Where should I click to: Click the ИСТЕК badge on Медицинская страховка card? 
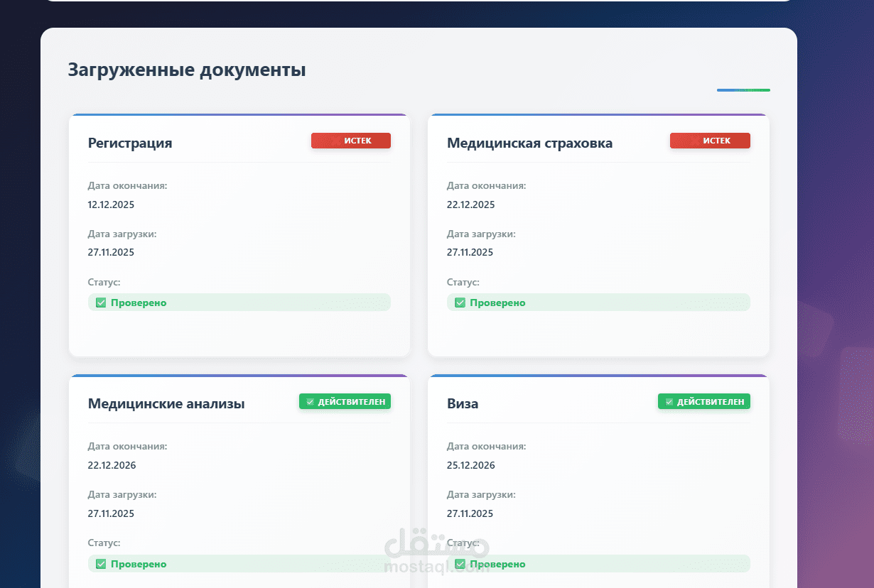(x=710, y=141)
